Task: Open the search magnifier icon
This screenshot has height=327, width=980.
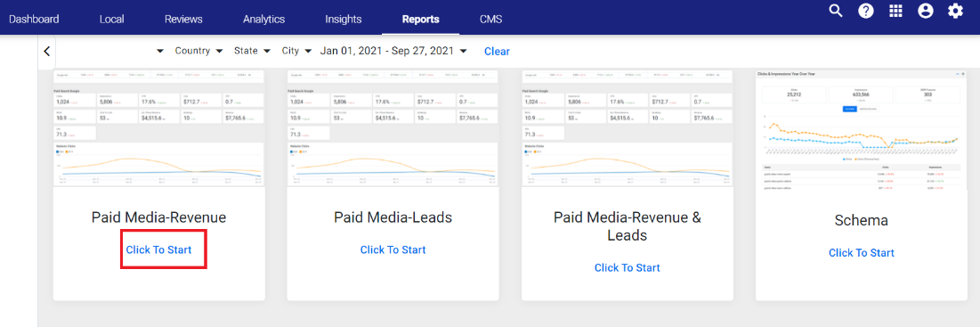Action: point(836,12)
